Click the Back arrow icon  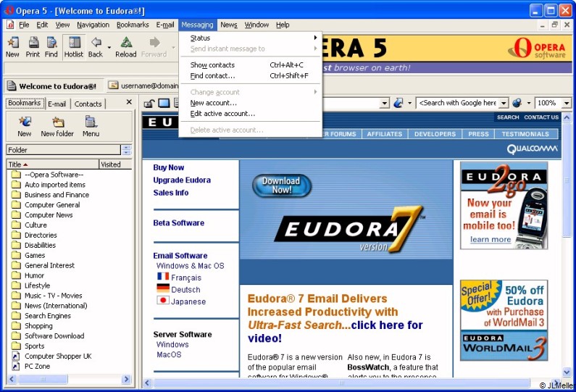point(96,43)
